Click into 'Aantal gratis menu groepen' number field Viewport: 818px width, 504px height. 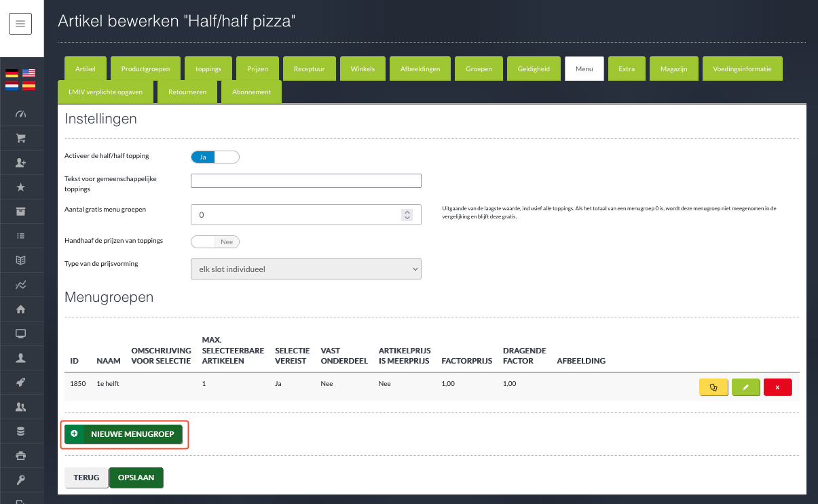pos(306,214)
